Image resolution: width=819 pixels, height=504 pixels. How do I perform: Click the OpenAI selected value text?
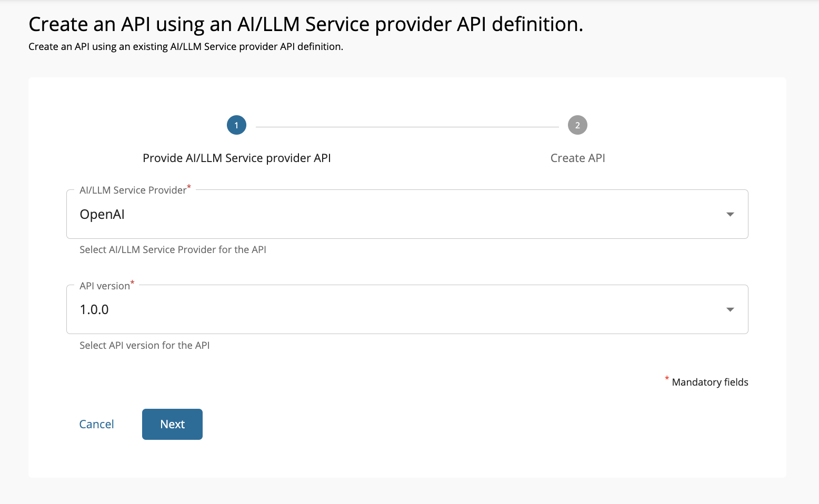[x=102, y=214]
